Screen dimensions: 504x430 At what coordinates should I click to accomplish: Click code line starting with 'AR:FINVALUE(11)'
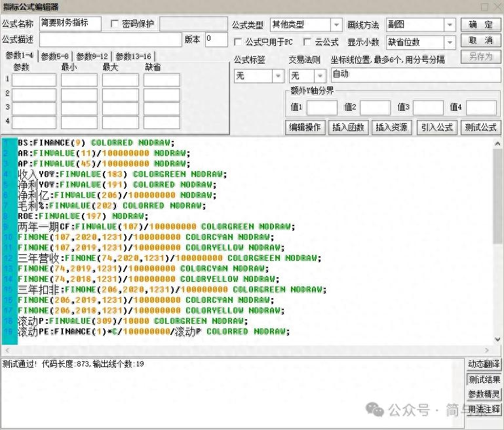tap(104, 153)
